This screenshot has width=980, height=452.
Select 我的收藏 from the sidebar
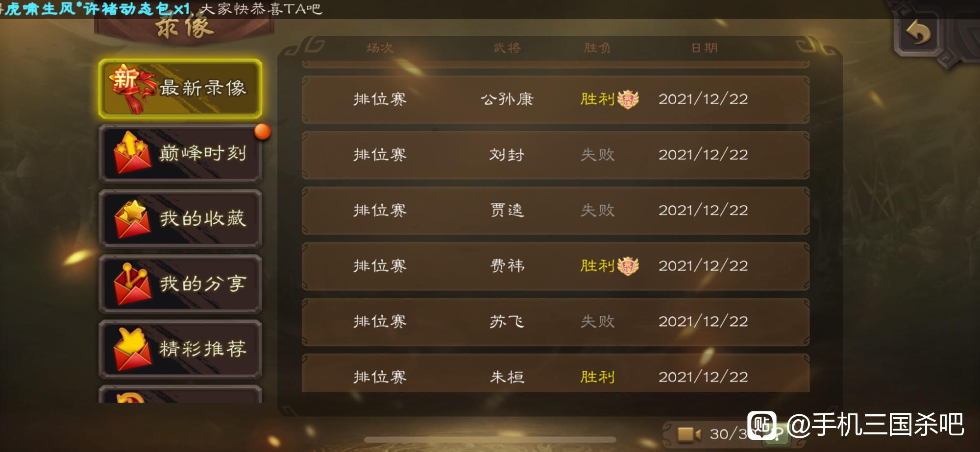click(x=180, y=218)
